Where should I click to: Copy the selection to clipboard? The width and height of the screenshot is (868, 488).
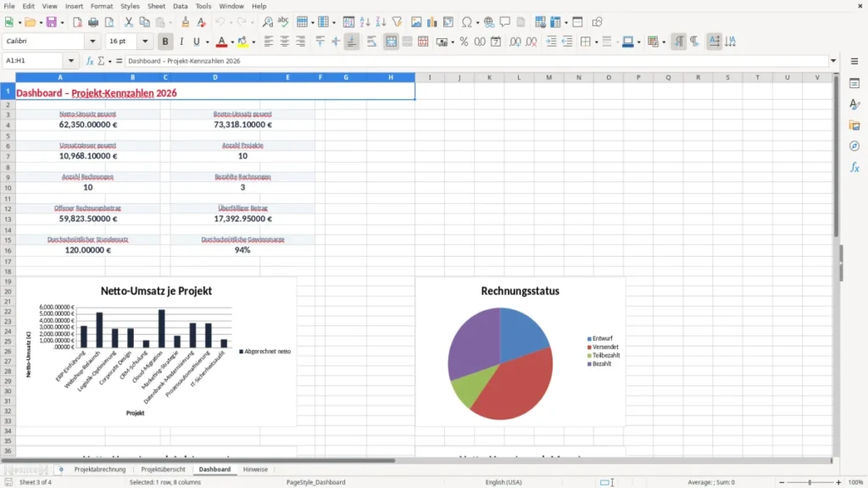coord(144,22)
